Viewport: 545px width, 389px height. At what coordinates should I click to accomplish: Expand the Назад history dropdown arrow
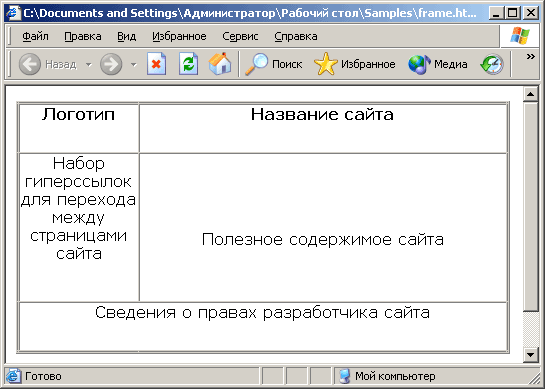(89, 64)
